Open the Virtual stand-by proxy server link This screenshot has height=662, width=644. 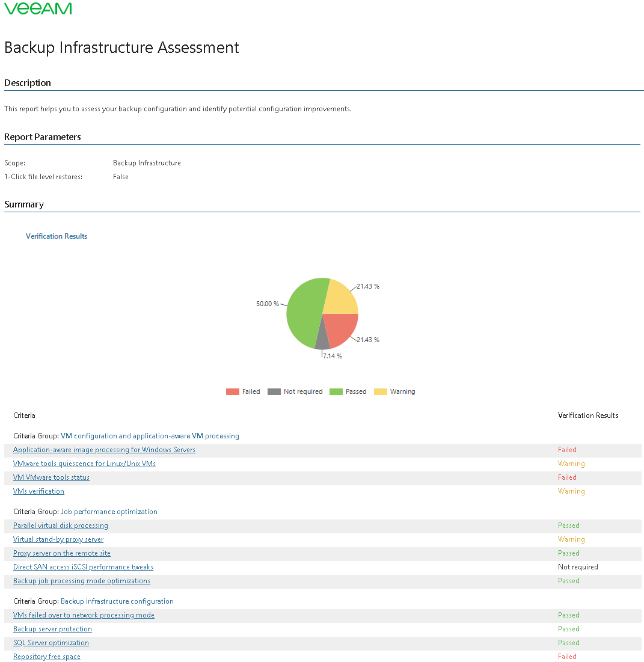58,539
